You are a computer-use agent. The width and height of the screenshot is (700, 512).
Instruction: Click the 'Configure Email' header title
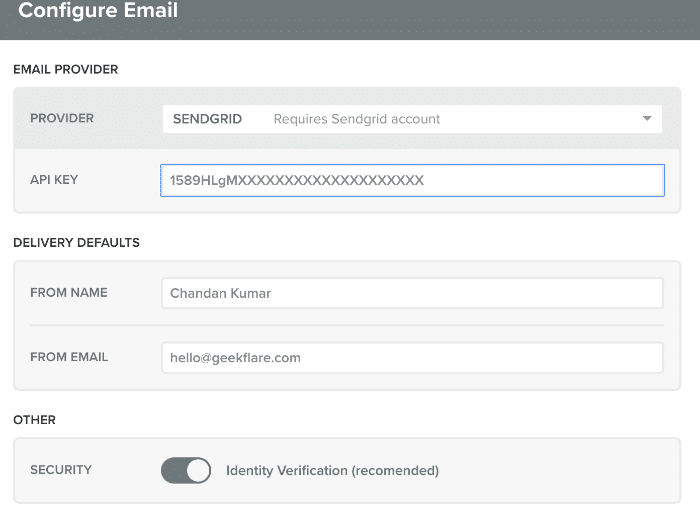point(98,10)
